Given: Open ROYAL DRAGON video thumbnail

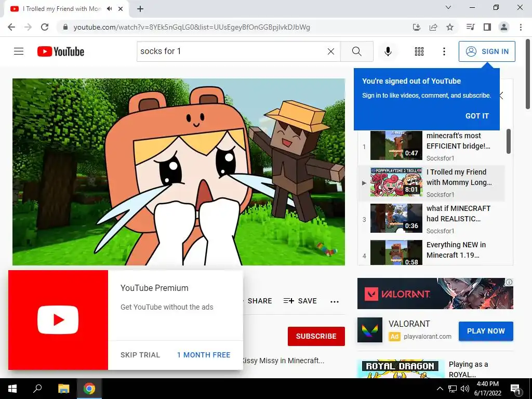Looking at the screenshot, I should point(401,369).
